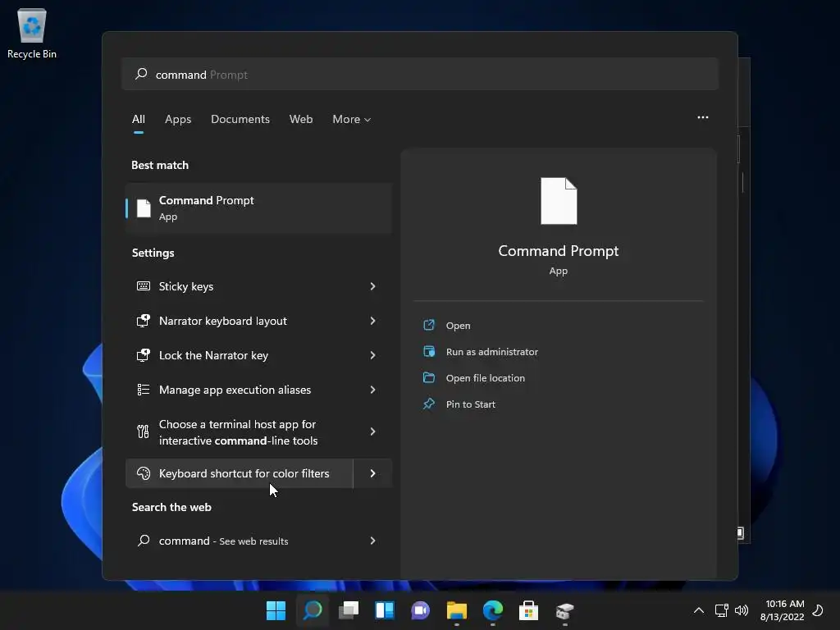
Task: Click the Open action icon
Action: pyautogui.click(x=429, y=325)
